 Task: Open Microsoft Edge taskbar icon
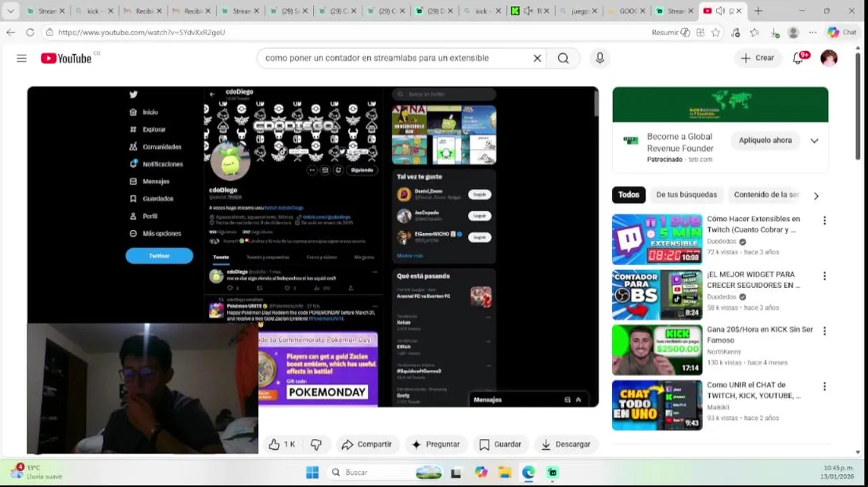529,472
